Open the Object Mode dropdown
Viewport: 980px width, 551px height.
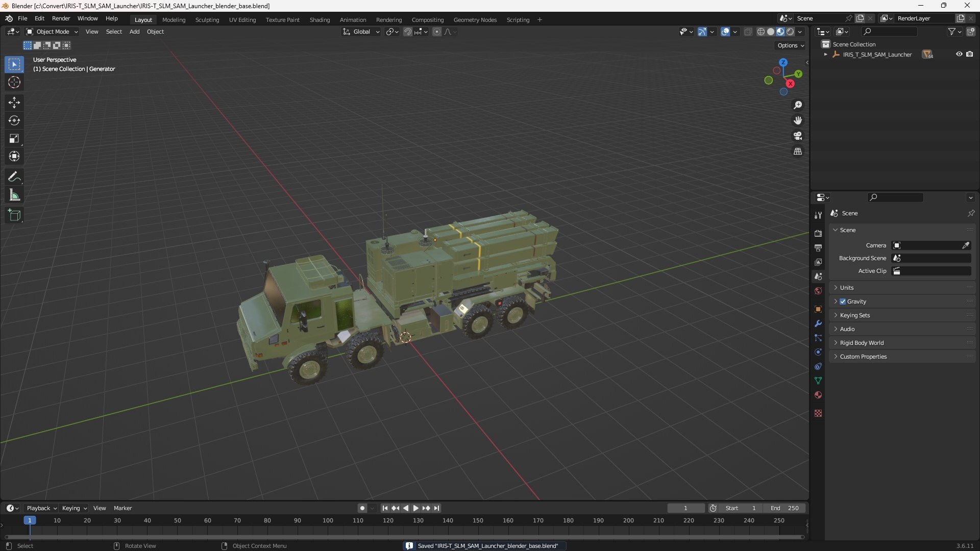point(52,32)
